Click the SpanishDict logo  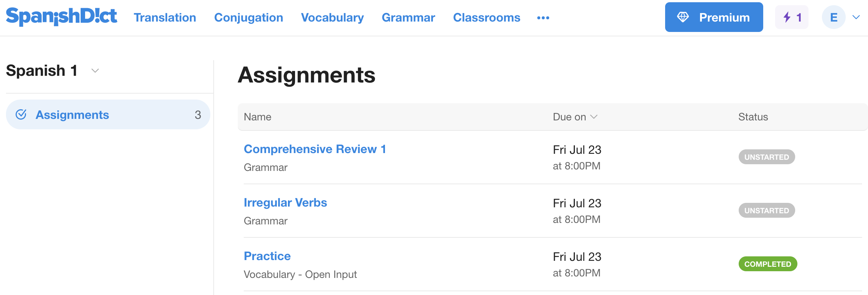[x=61, y=17]
